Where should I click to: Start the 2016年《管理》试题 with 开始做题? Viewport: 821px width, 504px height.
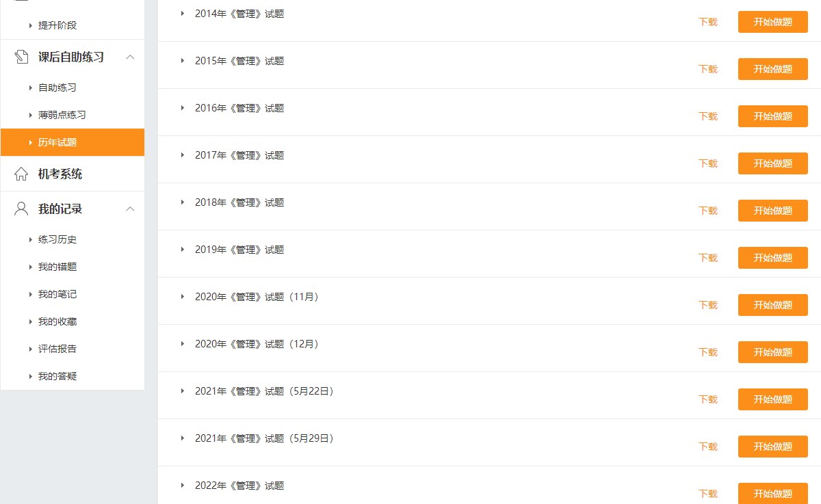(x=772, y=116)
